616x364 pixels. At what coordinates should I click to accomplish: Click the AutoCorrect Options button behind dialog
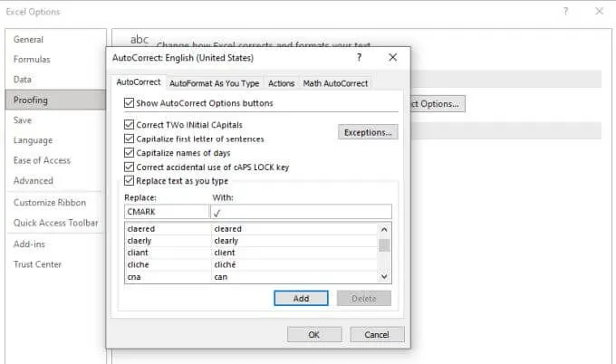438,103
